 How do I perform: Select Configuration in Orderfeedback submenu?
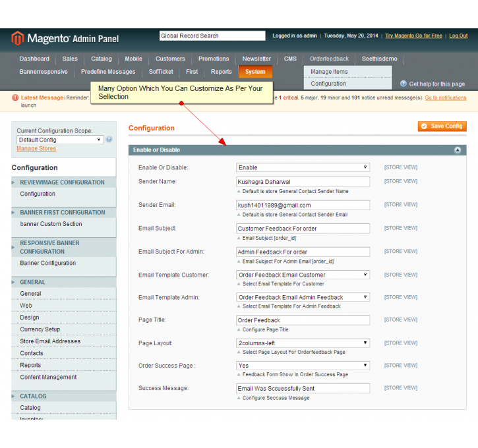tap(347, 84)
